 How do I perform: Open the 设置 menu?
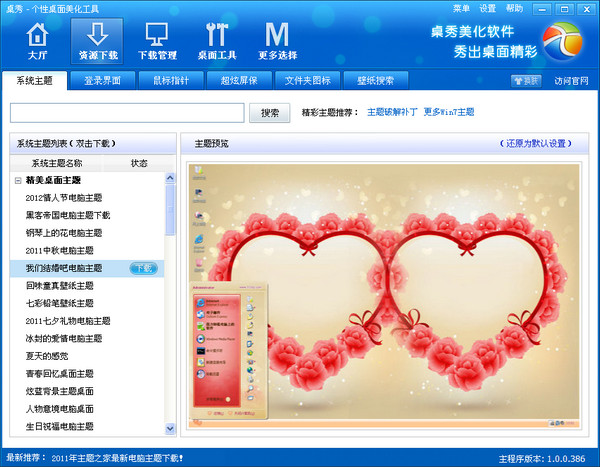pos(488,8)
